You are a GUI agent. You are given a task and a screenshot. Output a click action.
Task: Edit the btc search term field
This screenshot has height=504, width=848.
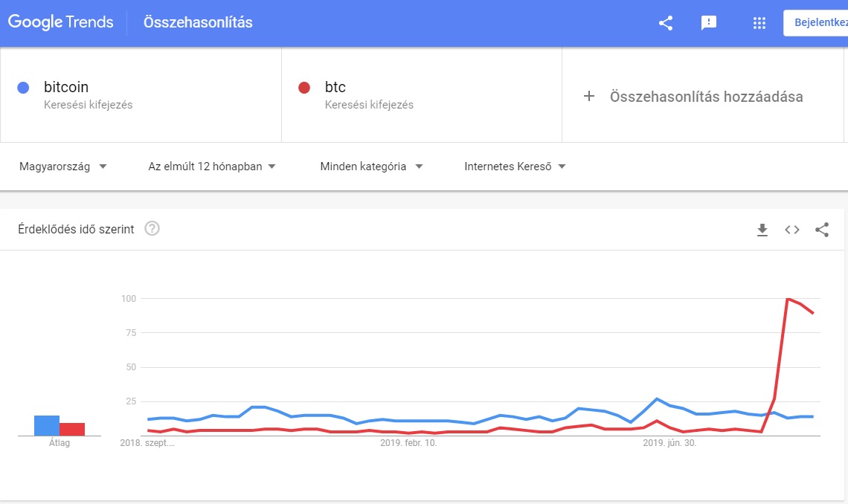[x=422, y=95]
